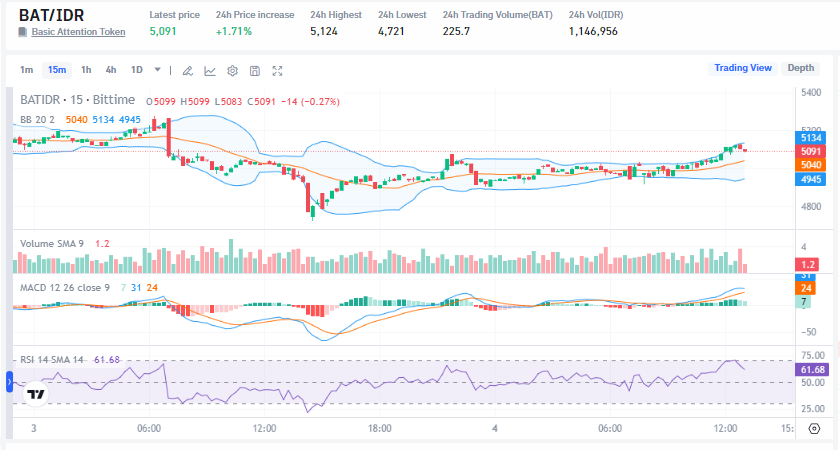Open the drawing tools pencil icon
840x450 pixels.
[188, 71]
